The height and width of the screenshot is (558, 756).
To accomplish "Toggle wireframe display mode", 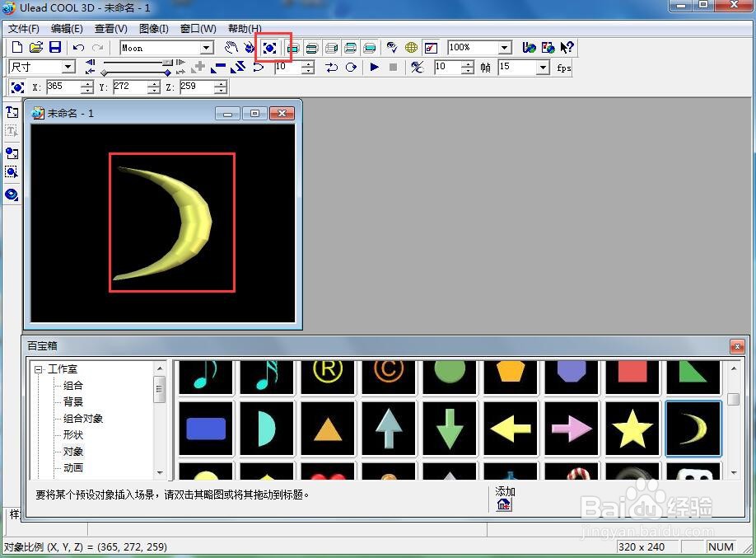I will point(411,47).
